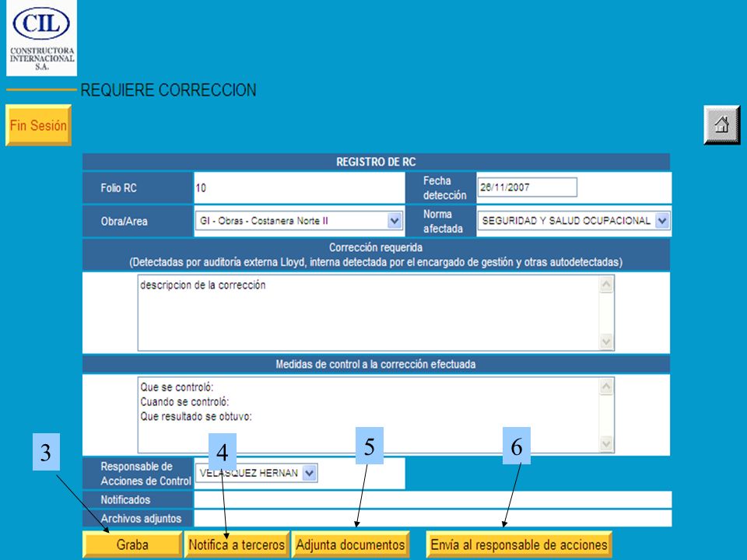
Task: Click Notifica a terceros button
Action: tap(237, 544)
